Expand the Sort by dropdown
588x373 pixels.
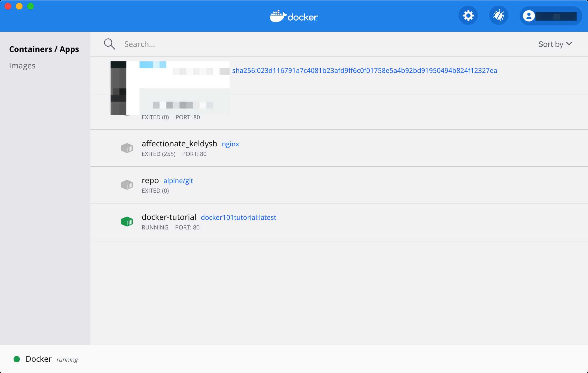[x=555, y=44]
